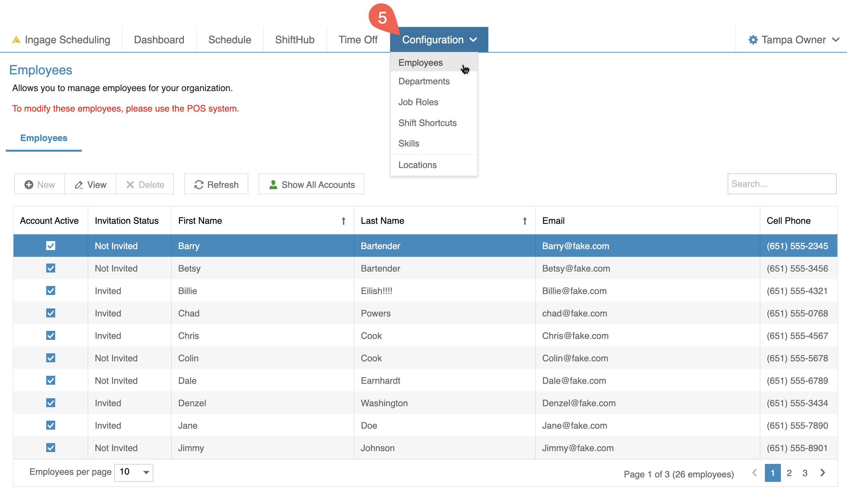Click the View pencil icon
The width and height of the screenshot is (847, 504).
[79, 184]
